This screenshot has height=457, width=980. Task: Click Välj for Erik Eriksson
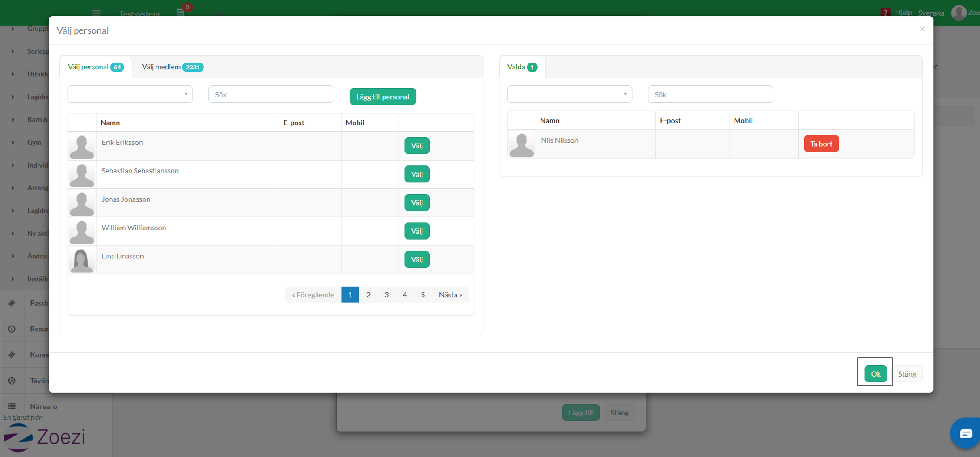[417, 146]
